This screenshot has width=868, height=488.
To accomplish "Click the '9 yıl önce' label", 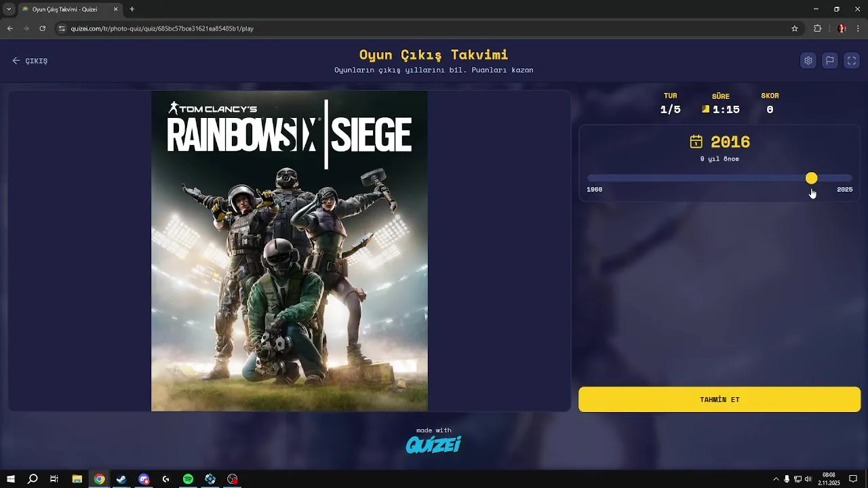I will coord(719,159).
